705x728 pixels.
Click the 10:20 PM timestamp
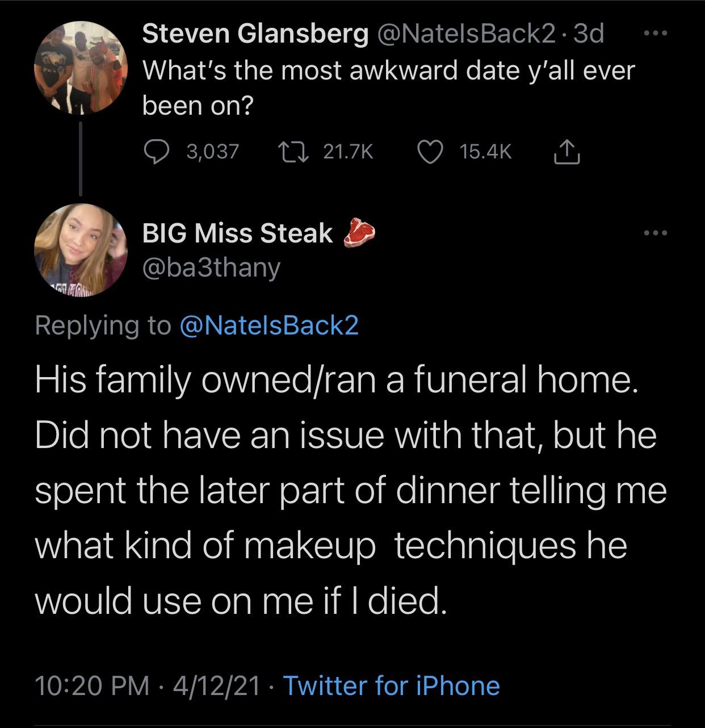point(93,685)
